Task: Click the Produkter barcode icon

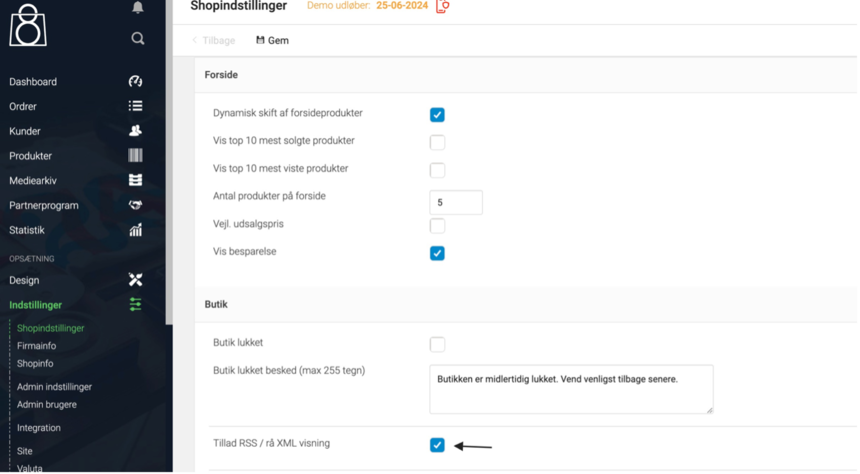Action: point(135,156)
